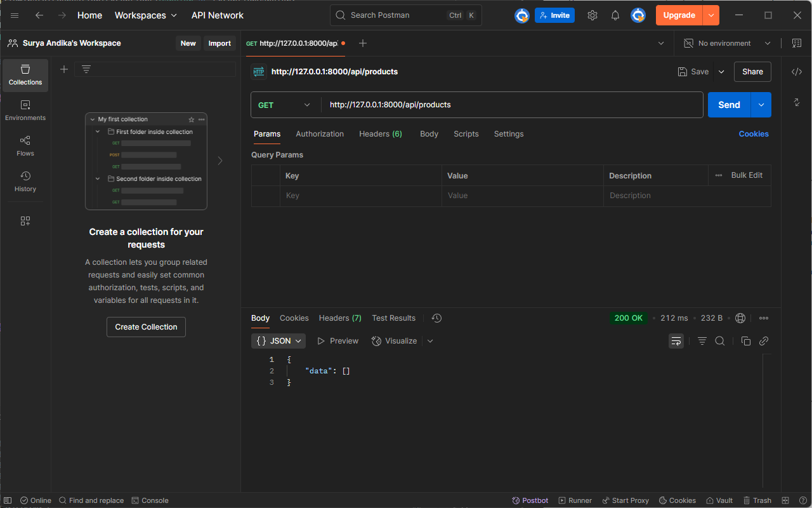Expand the GET method dropdown
Screen dimensions: 812x508
[285, 105]
